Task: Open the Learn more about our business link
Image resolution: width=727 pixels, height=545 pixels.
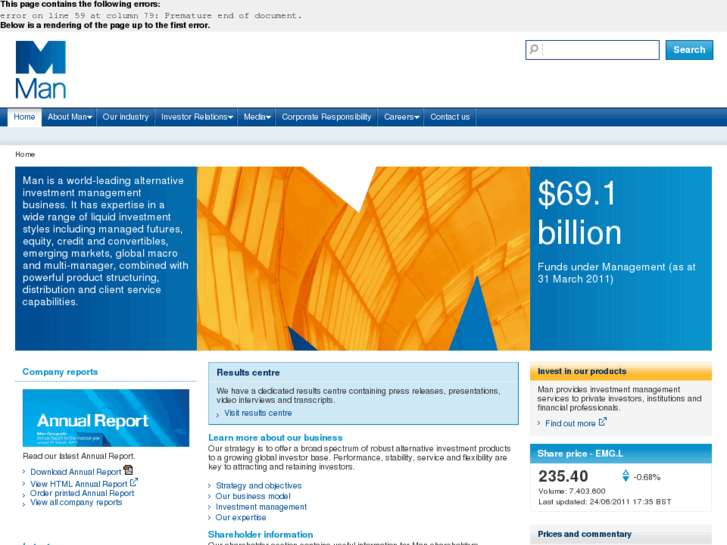Action: click(x=275, y=437)
